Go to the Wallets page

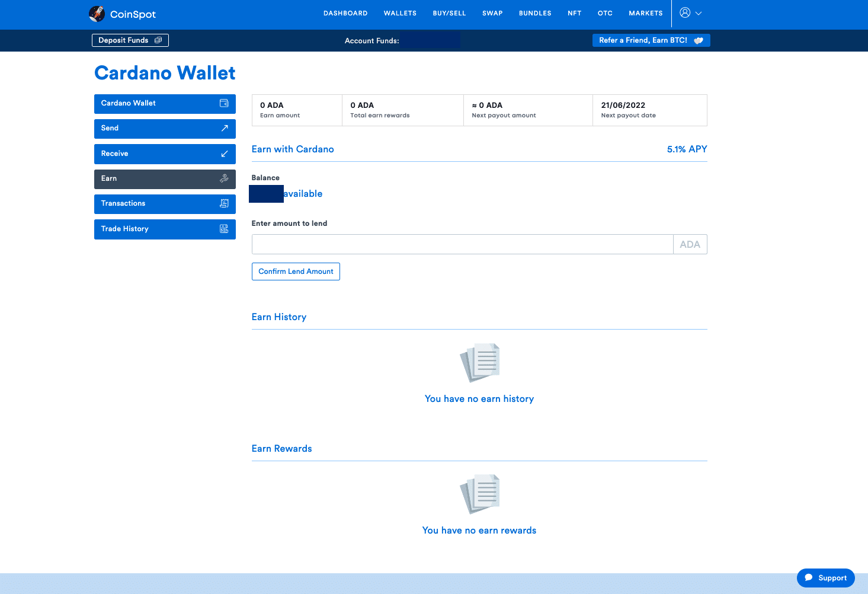click(400, 13)
